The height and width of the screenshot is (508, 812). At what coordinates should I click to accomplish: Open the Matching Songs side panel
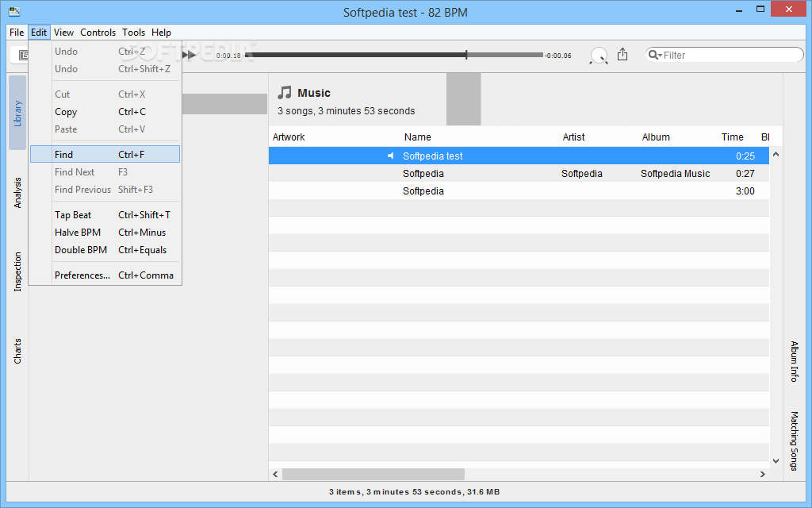pos(795,441)
